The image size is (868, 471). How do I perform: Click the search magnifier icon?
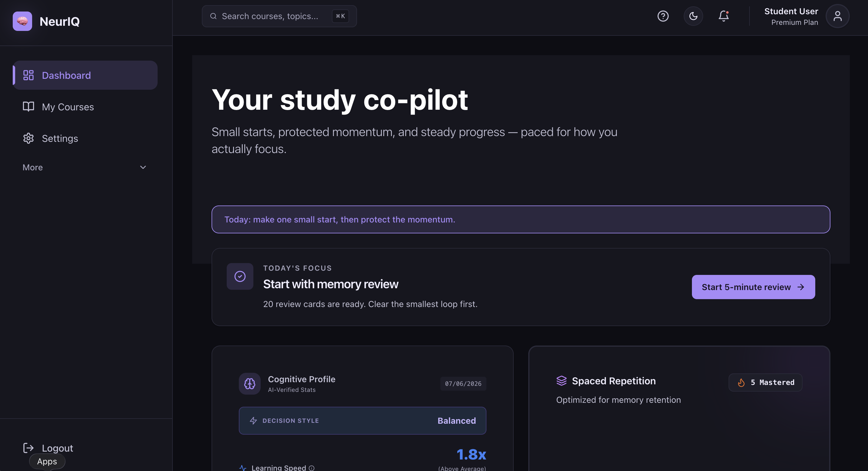pyautogui.click(x=213, y=16)
